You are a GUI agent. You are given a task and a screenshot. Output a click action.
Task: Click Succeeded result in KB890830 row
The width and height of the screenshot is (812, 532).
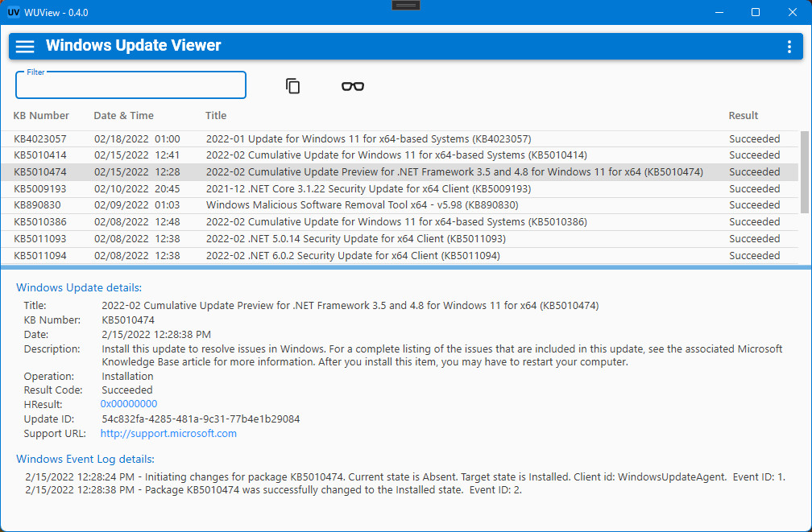755,205
